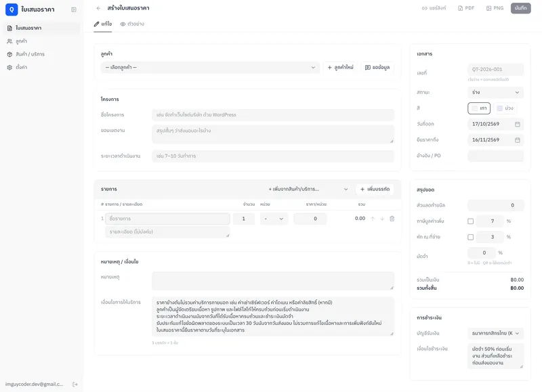Image resolution: width=542 pixels, height=392 pixels.
Task: Move item row 1 down arrow
Action: [382, 219]
